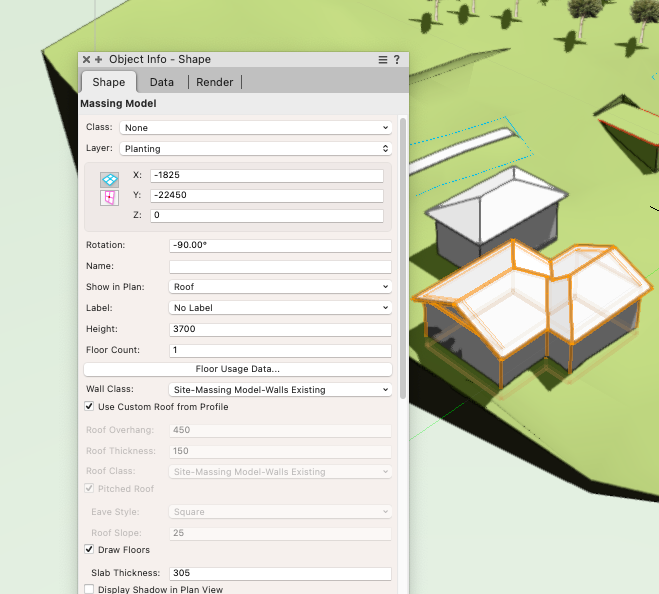
Task: Click the palette close X icon
Action: (x=86, y=60)
